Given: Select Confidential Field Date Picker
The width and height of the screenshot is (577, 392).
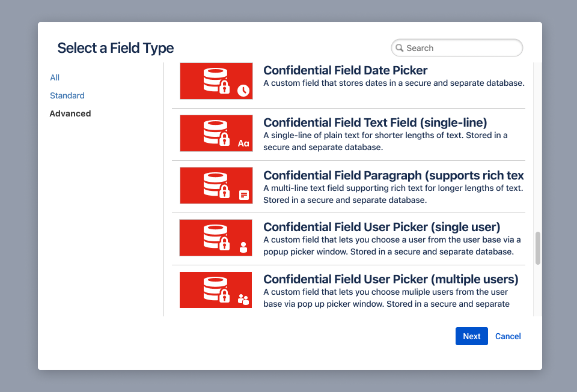Looking at the screenshot, I should [x=346, y=70].
